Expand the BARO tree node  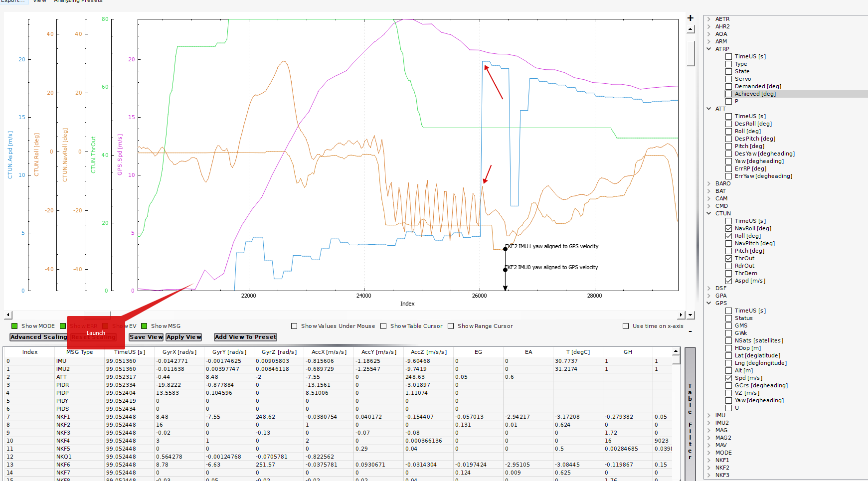[709, 183]
